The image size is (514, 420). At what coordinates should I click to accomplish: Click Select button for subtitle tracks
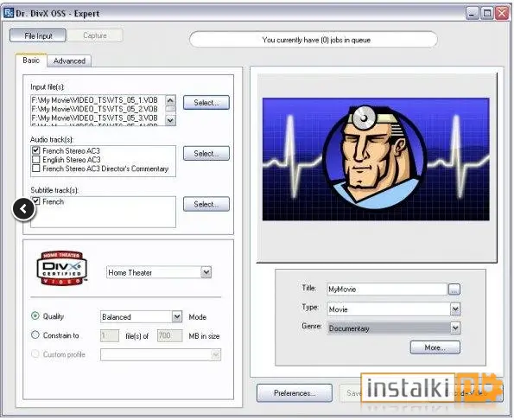click(x=206, y=204)
